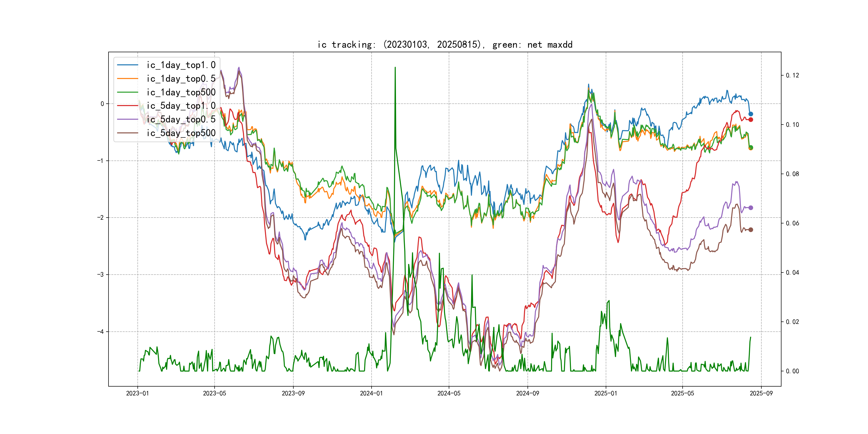Click the 2025-05 x-axis tick label

pyautogui.click(x=682, y=393)
